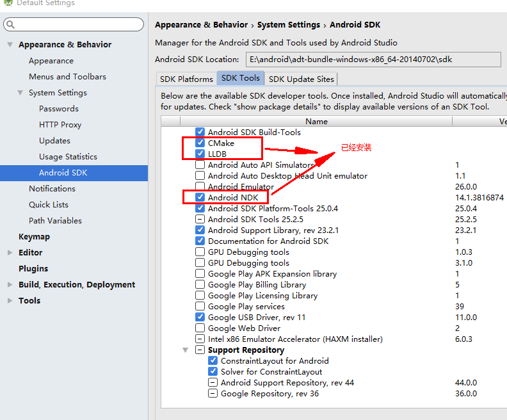507x420 pixels.
Task: Open Usage Statistics settings
Action: [68, 157]
